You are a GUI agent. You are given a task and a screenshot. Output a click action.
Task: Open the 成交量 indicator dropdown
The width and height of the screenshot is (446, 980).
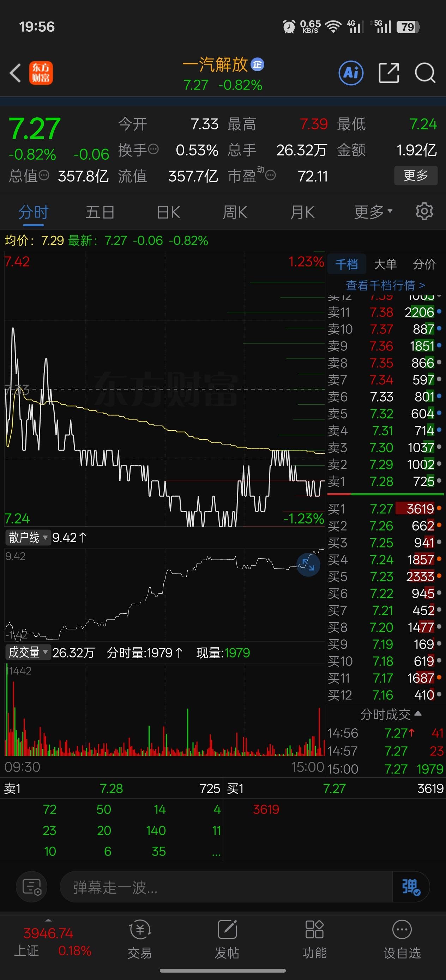click(28, 653)
